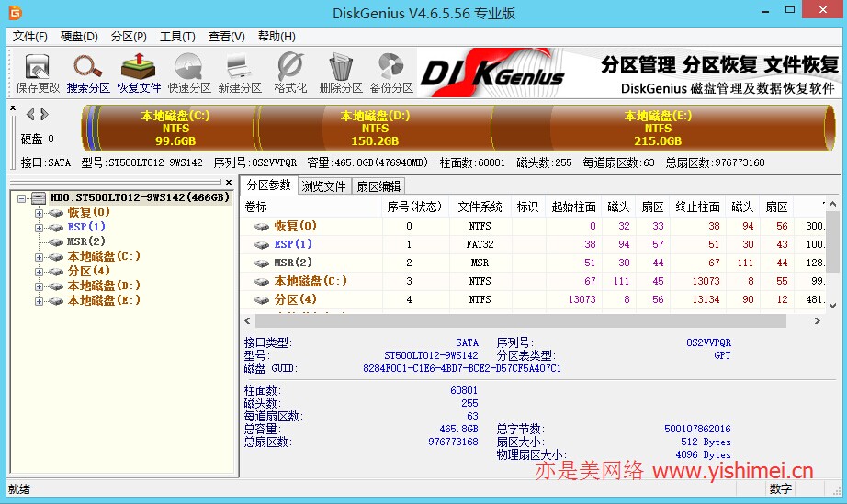
Task: Click the 13073 ending cylinder cell
Action: coord(706,281)
